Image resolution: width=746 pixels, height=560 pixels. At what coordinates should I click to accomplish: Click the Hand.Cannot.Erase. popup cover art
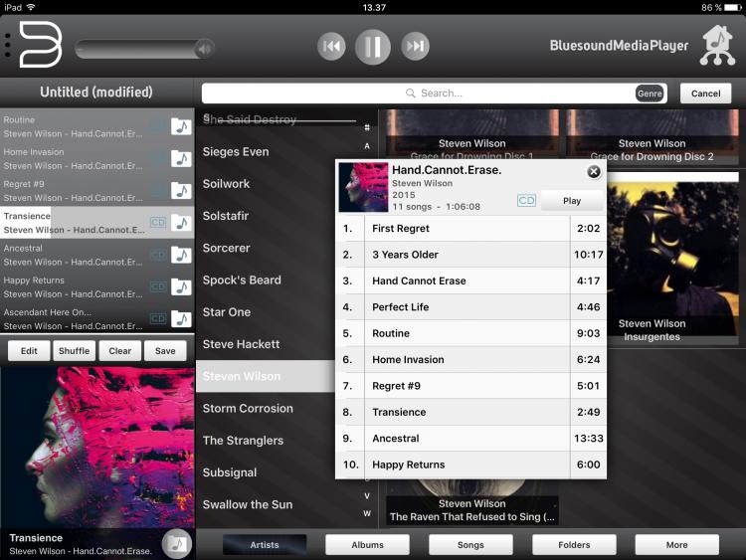363,187
